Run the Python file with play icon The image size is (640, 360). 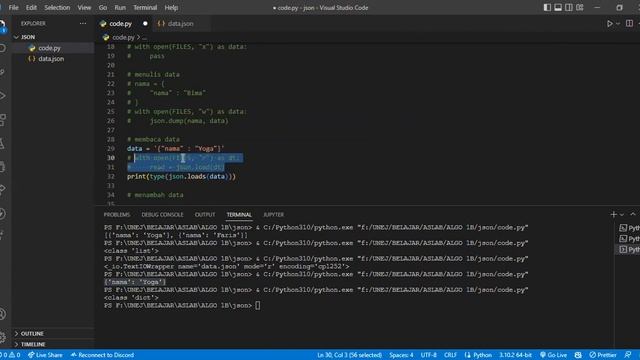(609, 24)
